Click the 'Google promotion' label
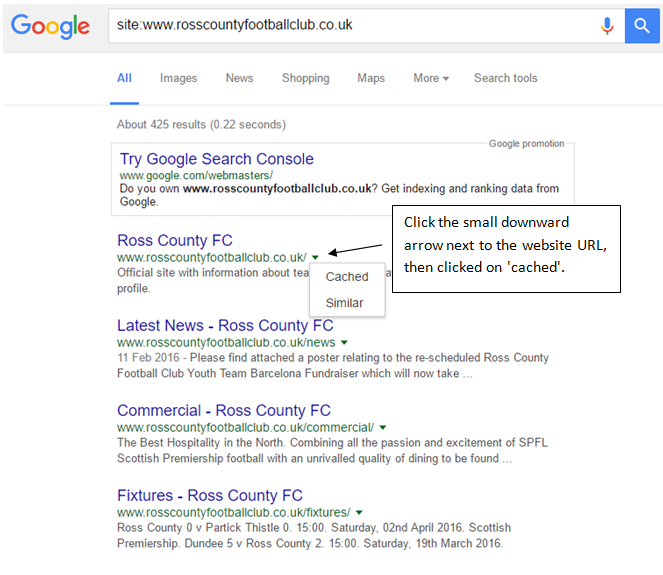Screen dimensions: 663x575 coord(526,144)
